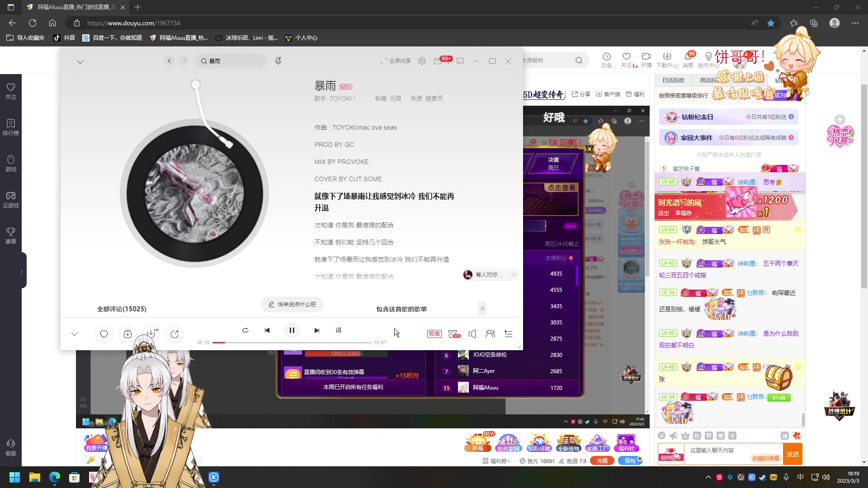Open 钻粉纪念日 banner
This screenshot has width=868, height=488.
click(x=728, y=117)
